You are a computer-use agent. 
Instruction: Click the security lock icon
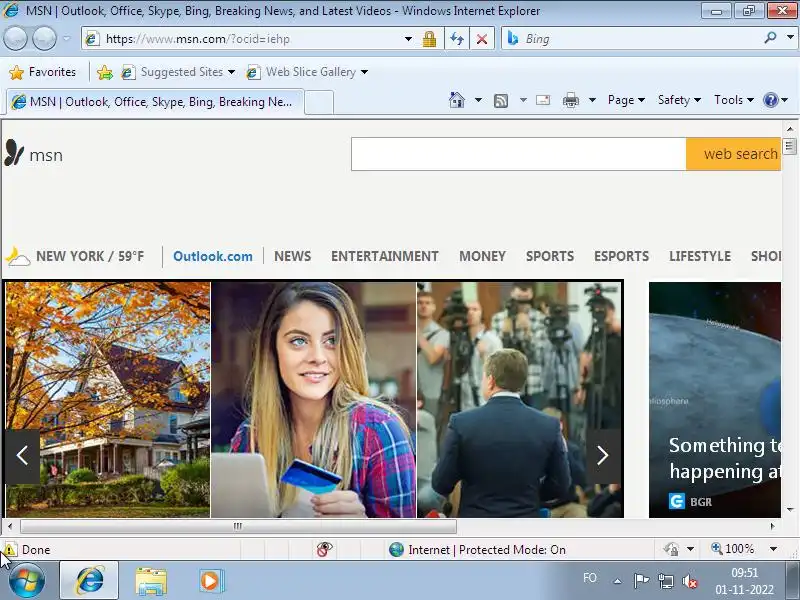pos(430,39)
